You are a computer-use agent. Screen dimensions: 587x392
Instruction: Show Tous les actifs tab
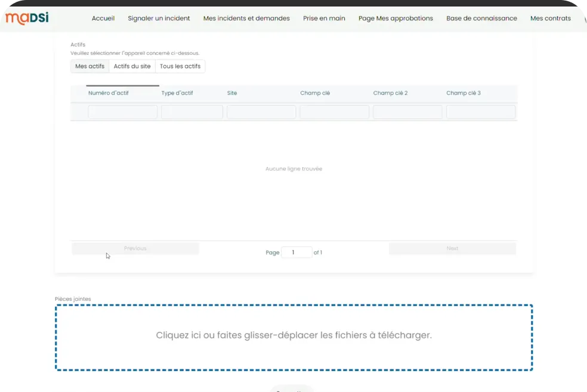tap(180, 66)
